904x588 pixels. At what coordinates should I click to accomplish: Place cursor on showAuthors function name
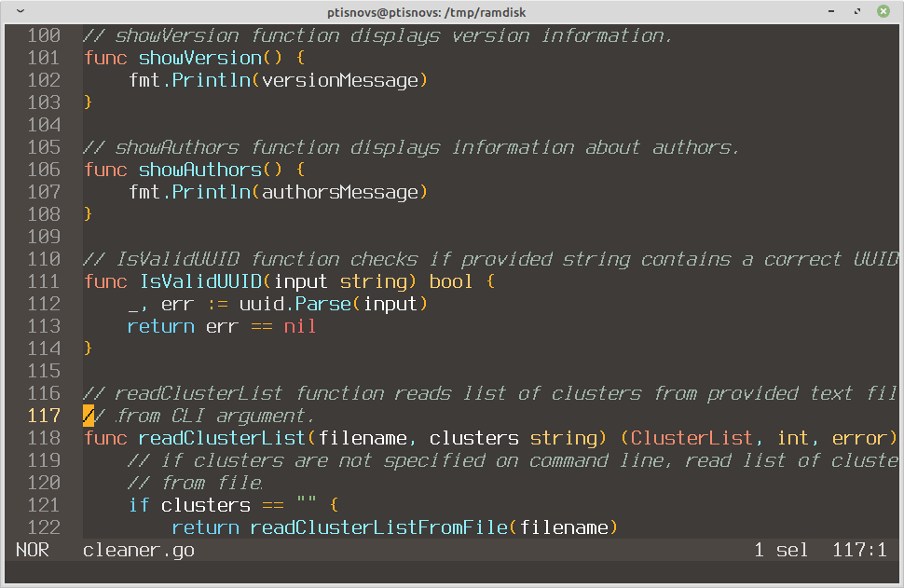(x=200, y=170)
